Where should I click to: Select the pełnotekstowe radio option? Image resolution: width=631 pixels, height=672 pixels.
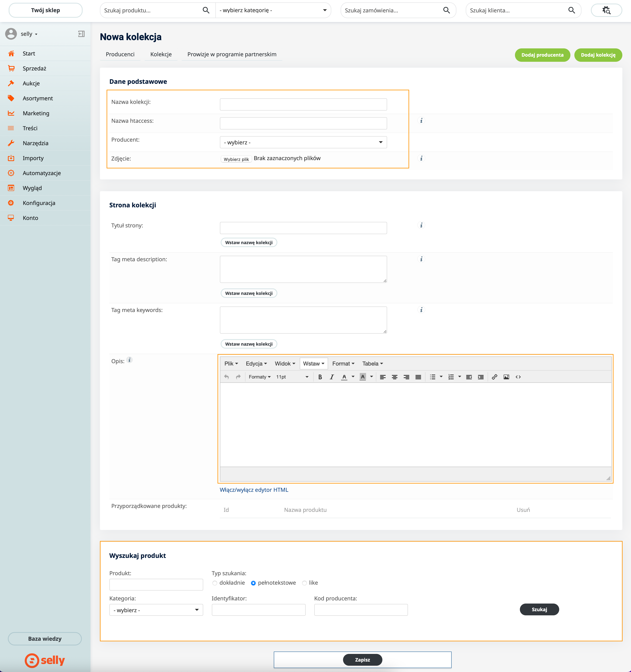(253, 583)
